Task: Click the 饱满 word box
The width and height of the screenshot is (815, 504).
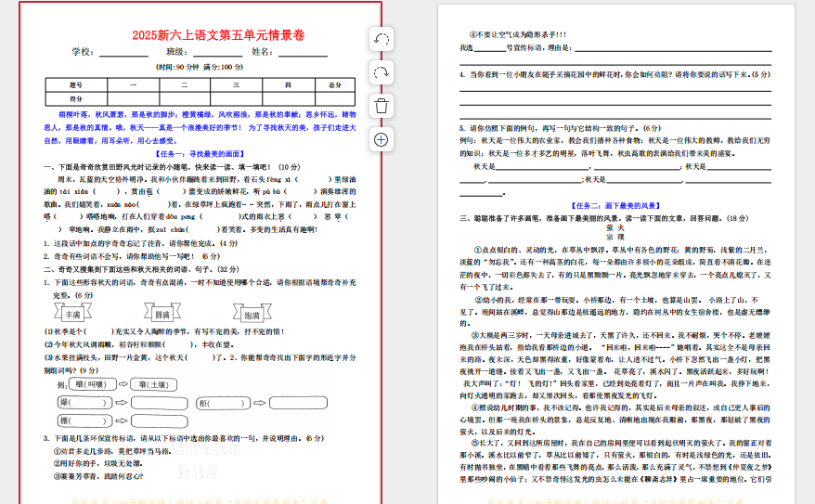Action: click(252, 316)
